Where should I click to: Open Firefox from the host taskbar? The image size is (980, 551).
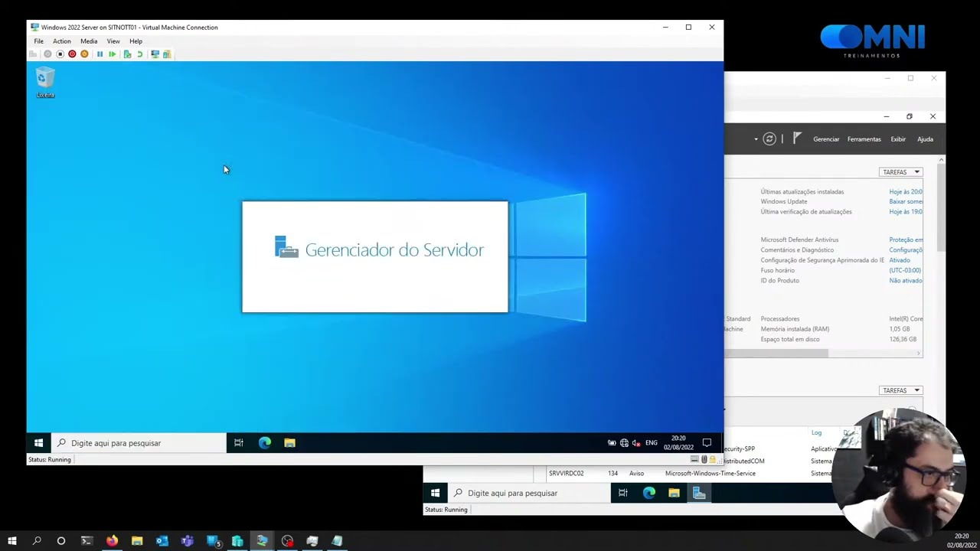point(112,541)
